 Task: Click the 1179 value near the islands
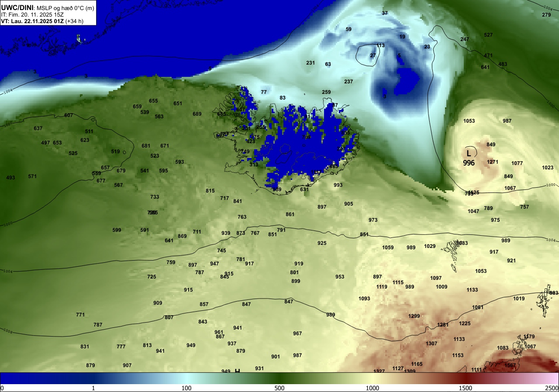(529, 337)
